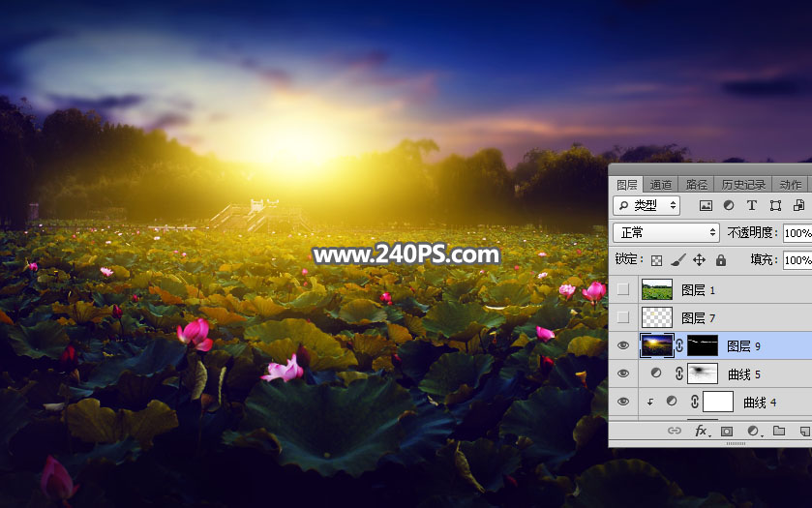Switch to 路径 tab

point(697,185)
